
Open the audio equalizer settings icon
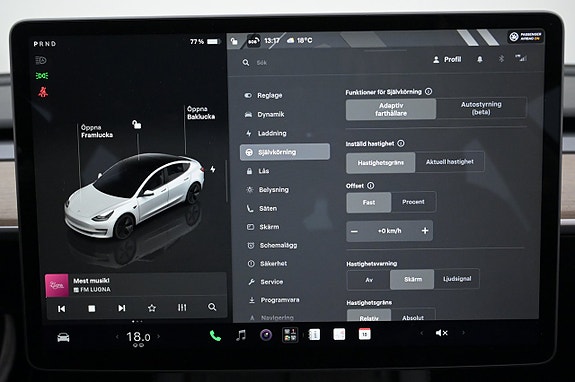pyautogui.click(x=182, y=307)
